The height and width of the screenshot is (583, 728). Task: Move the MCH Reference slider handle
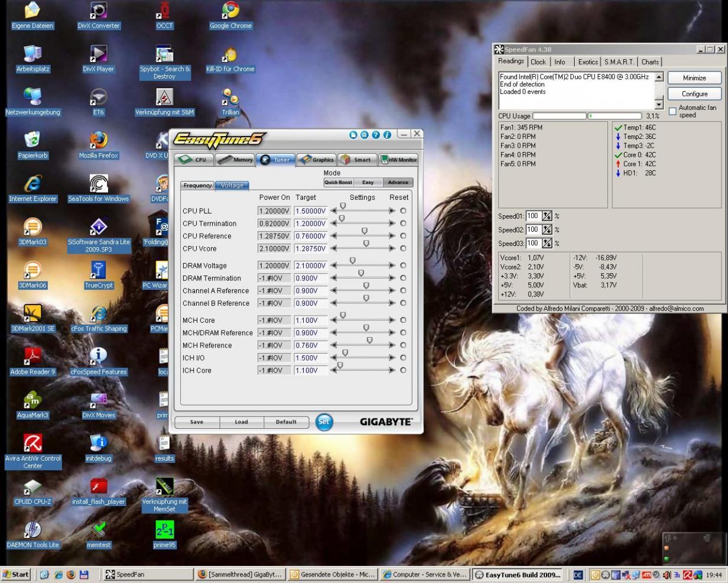[370, 341]
